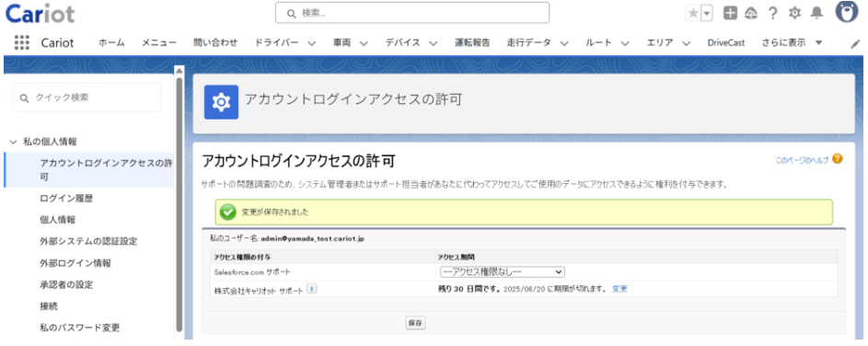Open 外部システムの認証設定 in sidebar
868x346 pixels.
pos(88,241)
